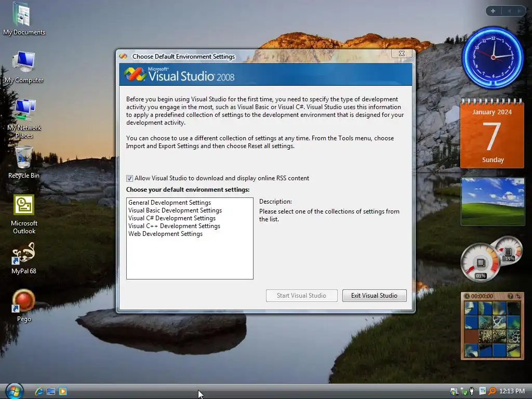Click sidebar previous page left arrow
This screenshot has height=399, width=532.
(x=509, y=11)
